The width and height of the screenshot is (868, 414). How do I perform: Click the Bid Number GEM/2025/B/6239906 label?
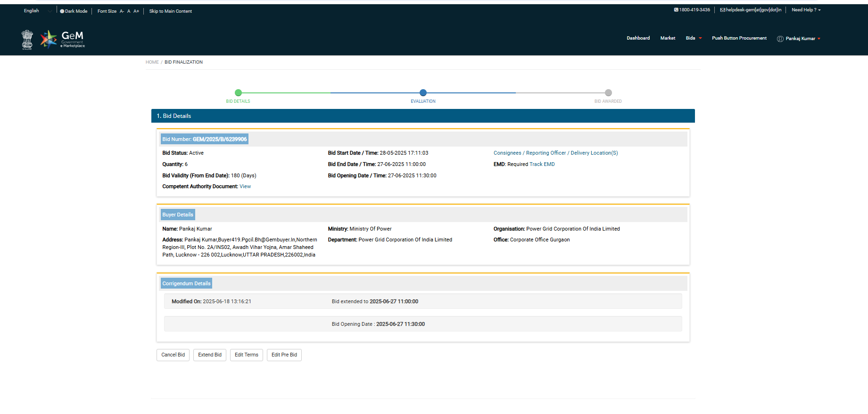[204, 139]
